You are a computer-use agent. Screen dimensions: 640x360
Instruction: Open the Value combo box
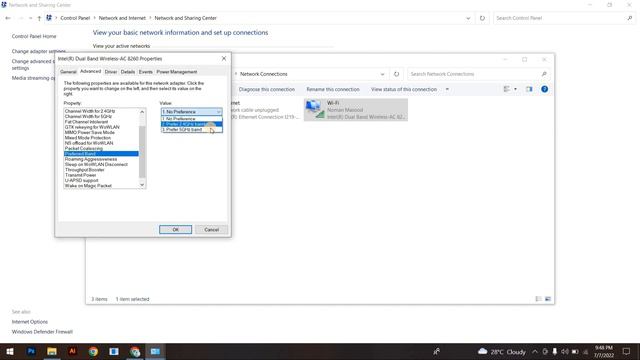coord(191,111)
